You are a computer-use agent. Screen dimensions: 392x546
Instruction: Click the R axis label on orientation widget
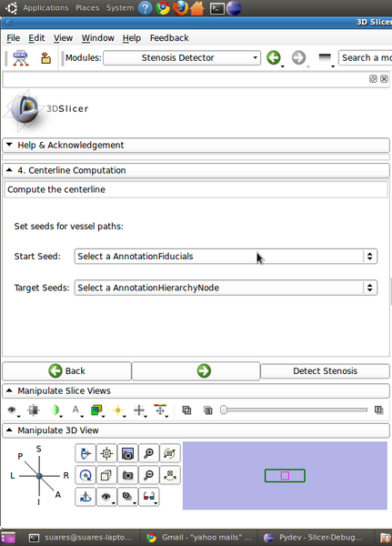66,475
